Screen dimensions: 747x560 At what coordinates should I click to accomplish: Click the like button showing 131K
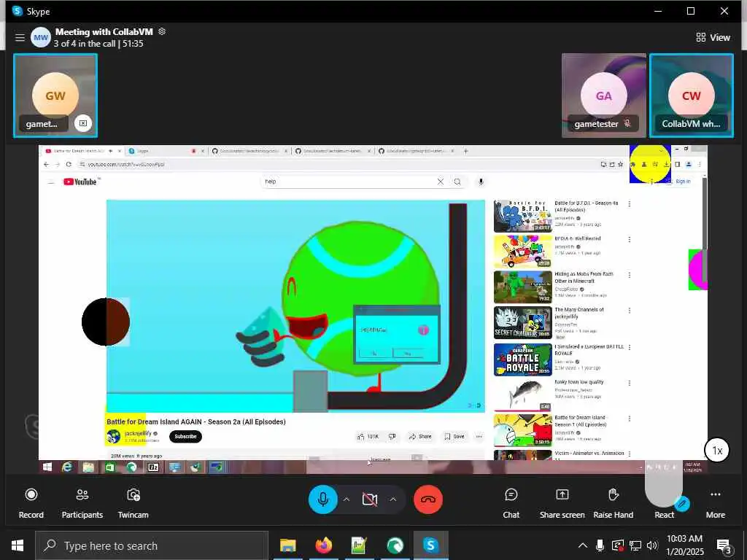[x=368, y=436]
